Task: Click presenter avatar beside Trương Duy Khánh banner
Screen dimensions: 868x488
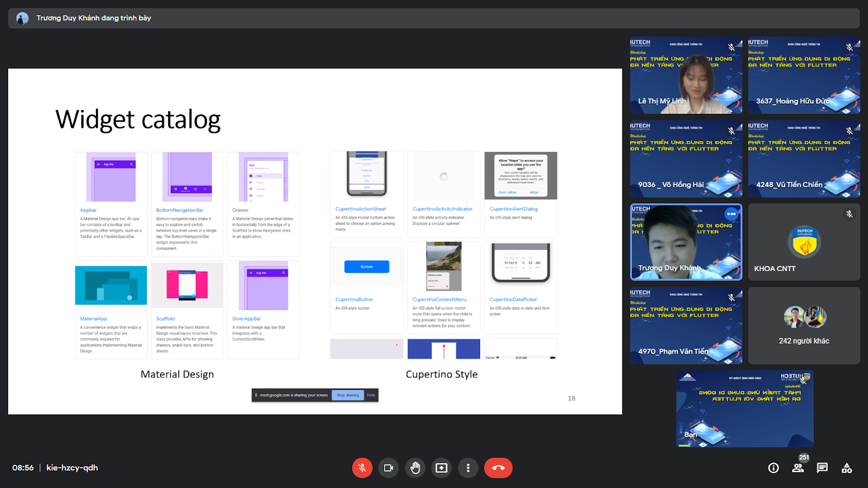Action: click(x=22, y=18)
